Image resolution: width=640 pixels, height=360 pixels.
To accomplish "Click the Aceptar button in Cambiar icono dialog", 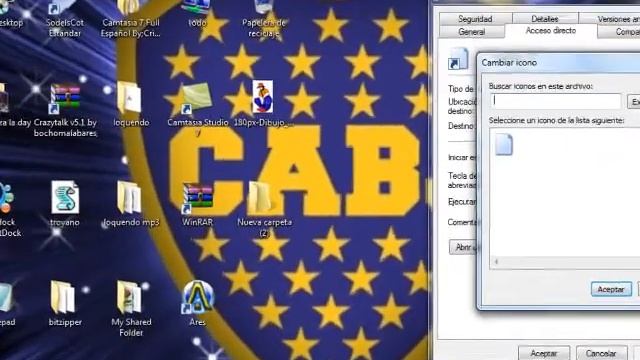I will 611,289.
